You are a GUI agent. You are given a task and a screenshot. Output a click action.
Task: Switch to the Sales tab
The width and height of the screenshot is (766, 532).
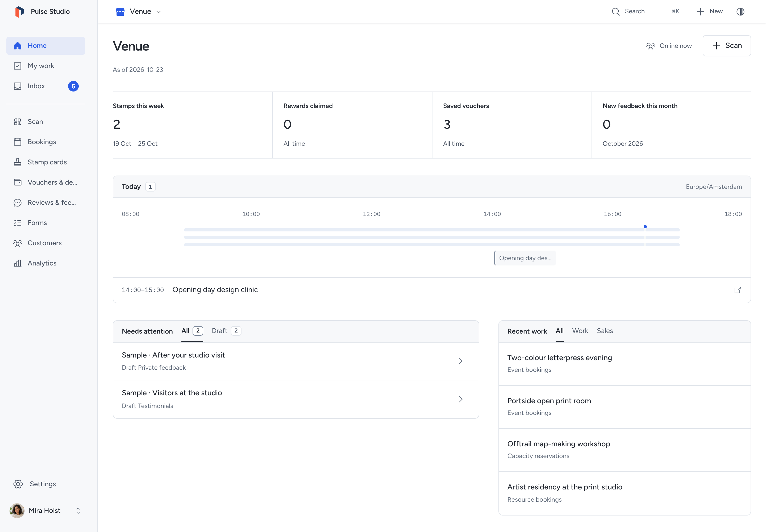click(605, 331)
